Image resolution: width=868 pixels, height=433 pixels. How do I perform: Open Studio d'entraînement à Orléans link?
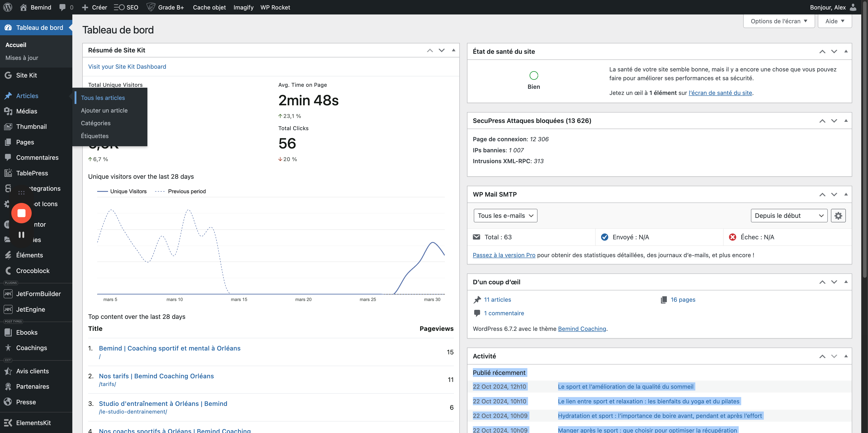pyautogui.click(x=163, y=403)
